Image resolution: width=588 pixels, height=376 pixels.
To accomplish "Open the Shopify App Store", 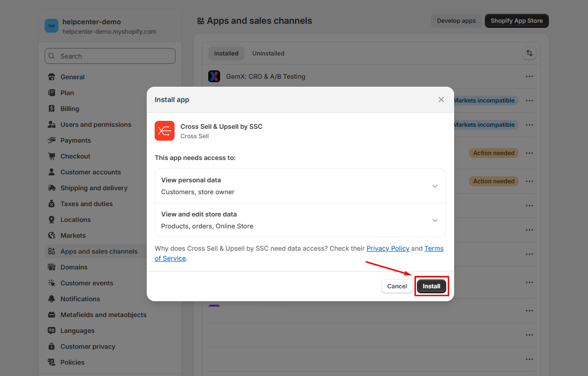I will coord(517,21).
